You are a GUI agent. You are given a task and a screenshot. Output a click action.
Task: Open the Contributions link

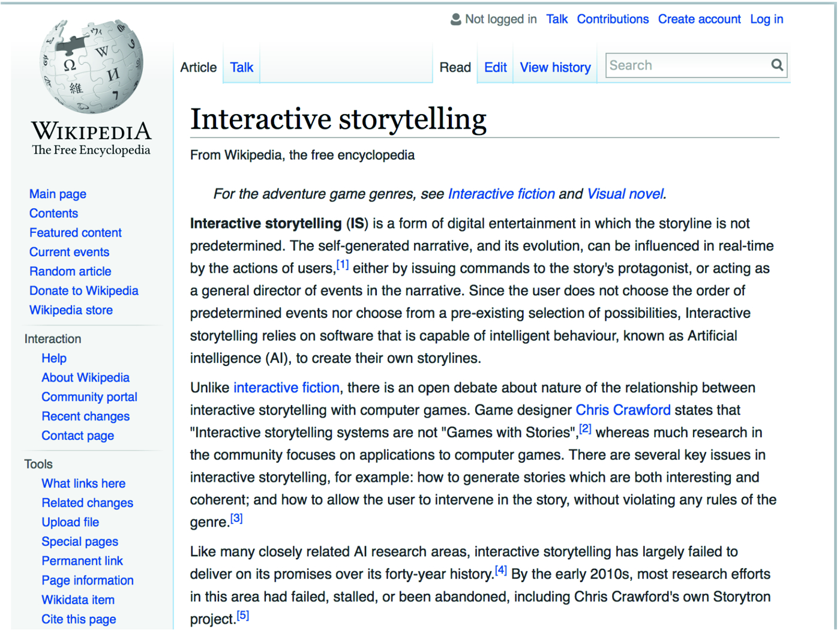(613, 19)
